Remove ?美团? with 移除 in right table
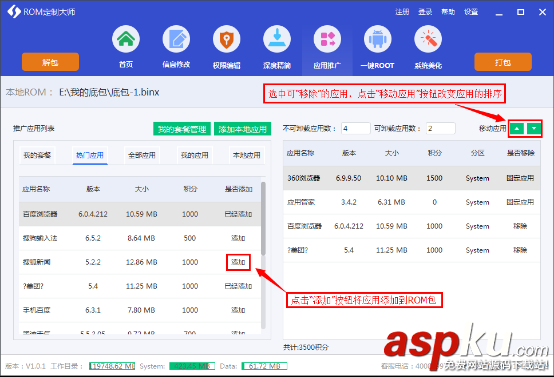This screenshot has height=377, width=554. (x=520, y=250)
